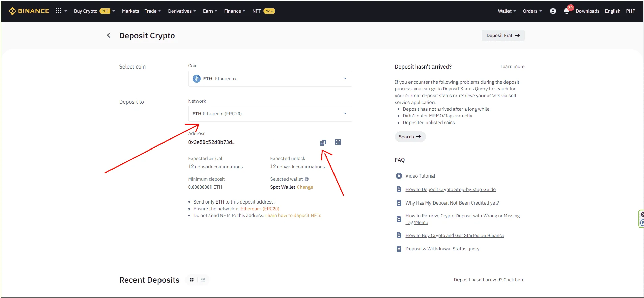Image resolution: width=644 pixels, height=298 pixels.
Task: Go back using the left chevron arrow
Action: click(108, 35)
